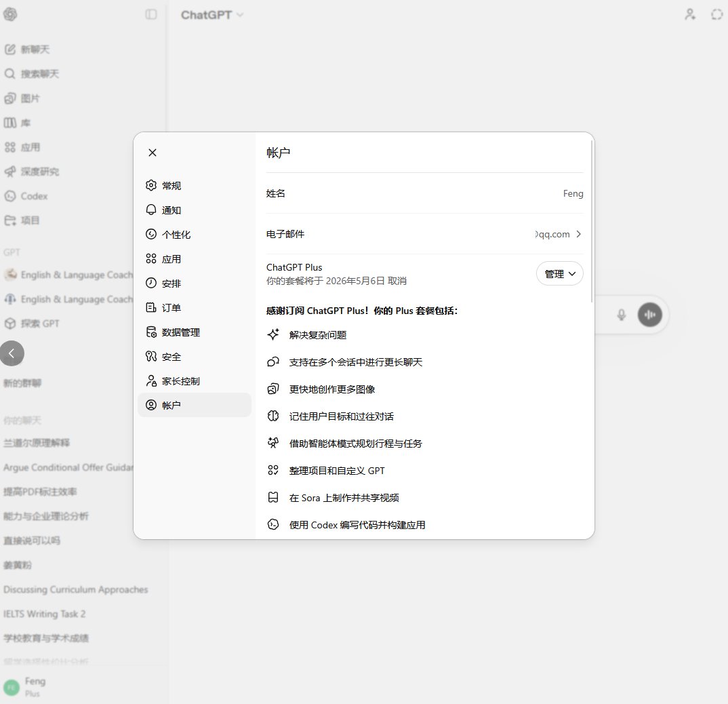The width and height of the screenshot is (728, 704).
Task: Open the 库 library item
Action: coord(18,123)
